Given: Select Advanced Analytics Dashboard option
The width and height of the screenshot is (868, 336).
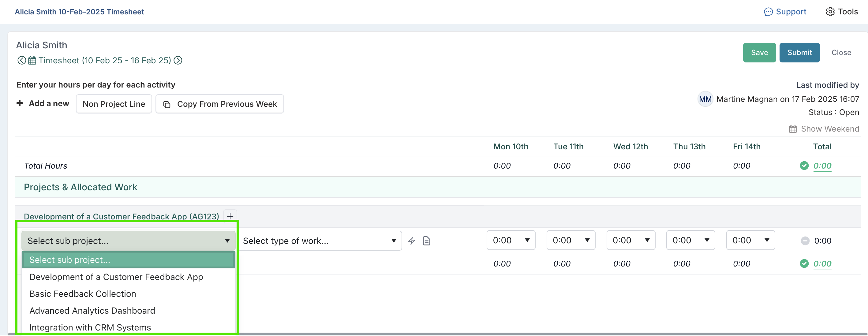Looking at the screenshot, I should pyautogui.click(x=128, y=311).
